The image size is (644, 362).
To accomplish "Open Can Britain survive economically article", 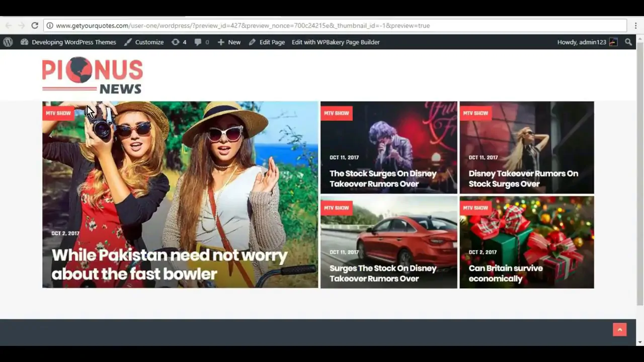I will [506, 273].
